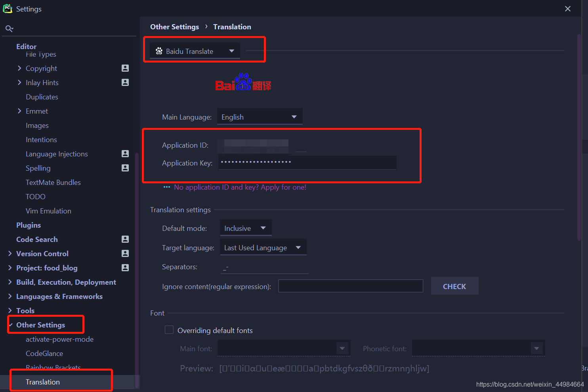Click Other Settings in the breadcrumb
This screenshot has width=588, height=392.
coord(174,27)
